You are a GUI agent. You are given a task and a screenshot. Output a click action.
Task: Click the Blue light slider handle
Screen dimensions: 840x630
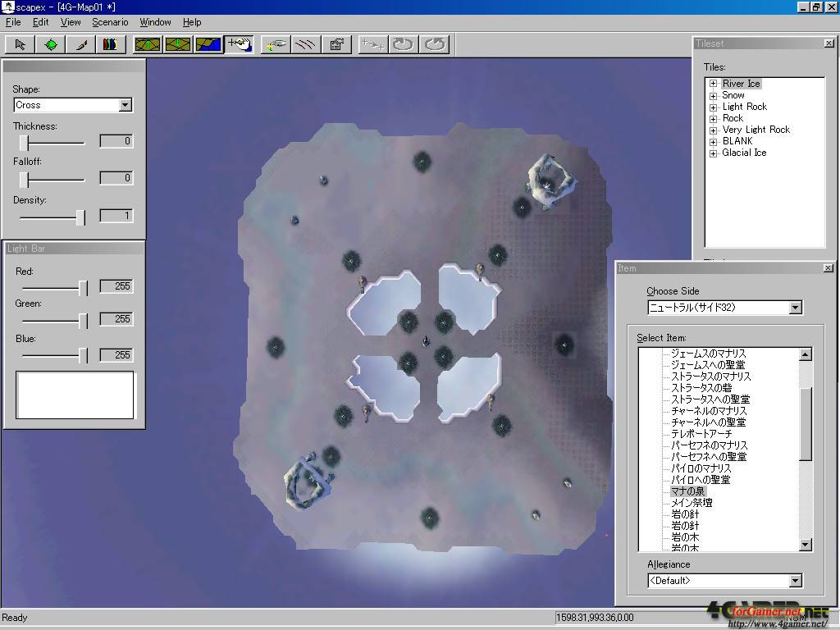[83, 355]
